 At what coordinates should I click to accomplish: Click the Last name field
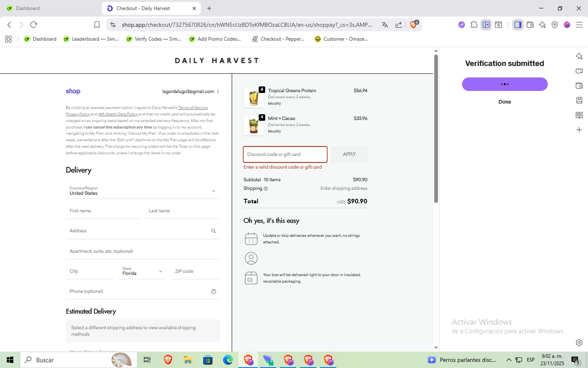[182, 211]
